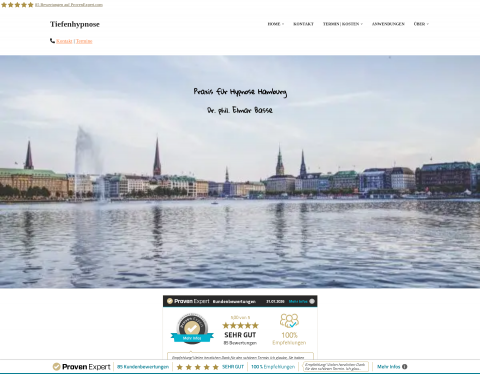Click the ProvenExpert seal badge
Viewport: 480px width, 374px height.
[x=192, y=328]
